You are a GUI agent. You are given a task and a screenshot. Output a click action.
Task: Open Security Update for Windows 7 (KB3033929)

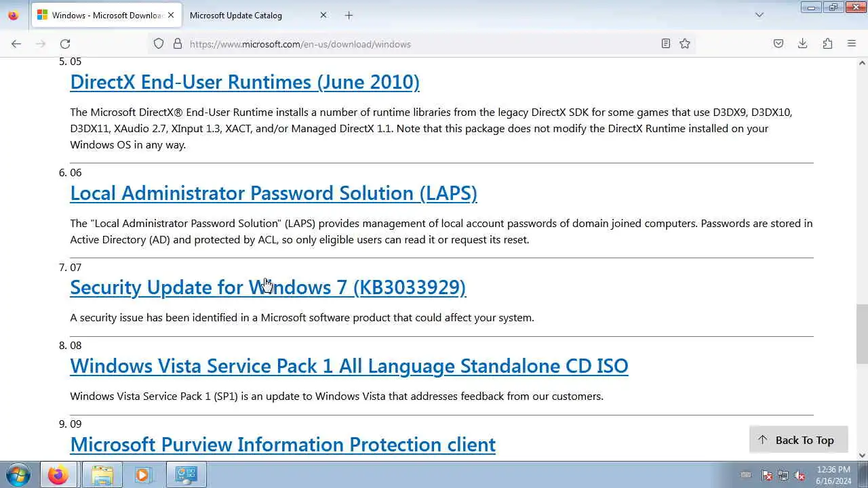point(268,287)
